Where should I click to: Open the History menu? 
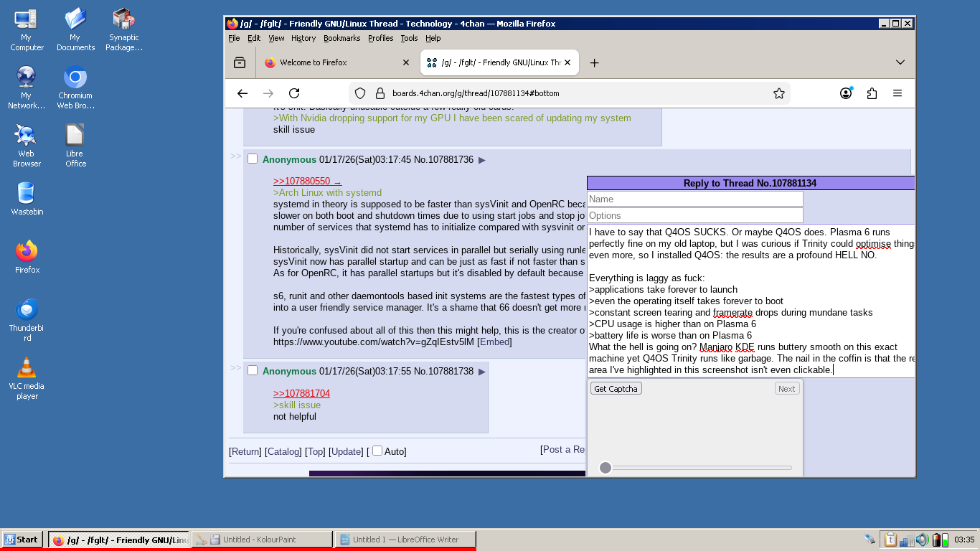pyautogui.click(x=303, y=38)
